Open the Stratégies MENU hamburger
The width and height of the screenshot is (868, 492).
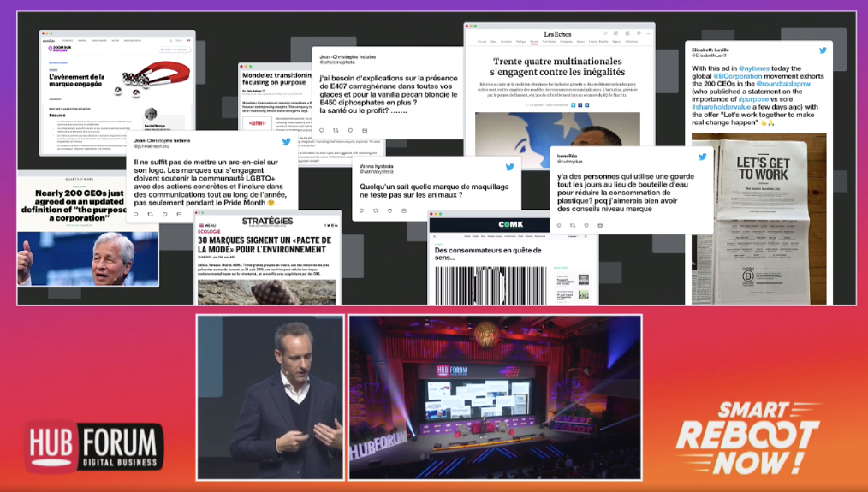[208, 226]
